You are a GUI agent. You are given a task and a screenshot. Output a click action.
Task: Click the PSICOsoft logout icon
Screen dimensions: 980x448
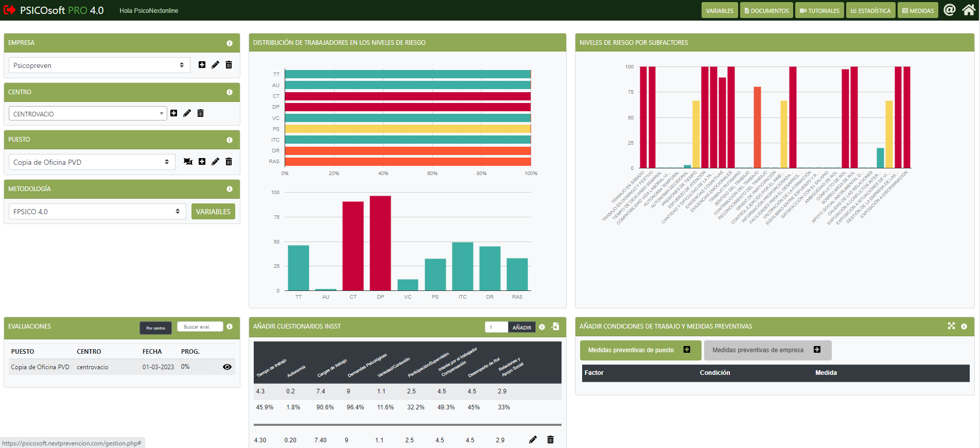coord(9,10)
